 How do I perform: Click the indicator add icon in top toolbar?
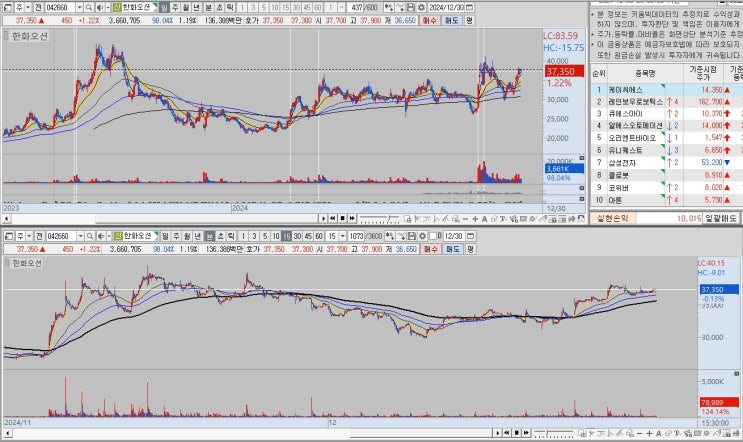[x=390, y=7]
